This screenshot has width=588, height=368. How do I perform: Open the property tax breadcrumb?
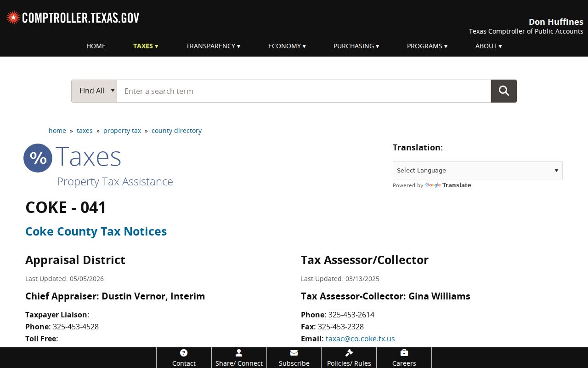coord(122,131)
